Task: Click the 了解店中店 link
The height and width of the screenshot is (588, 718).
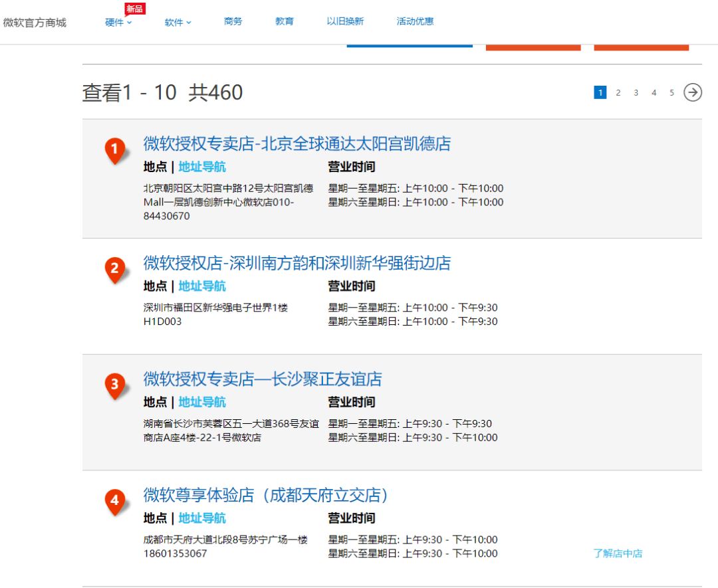Action: point(618,553)
